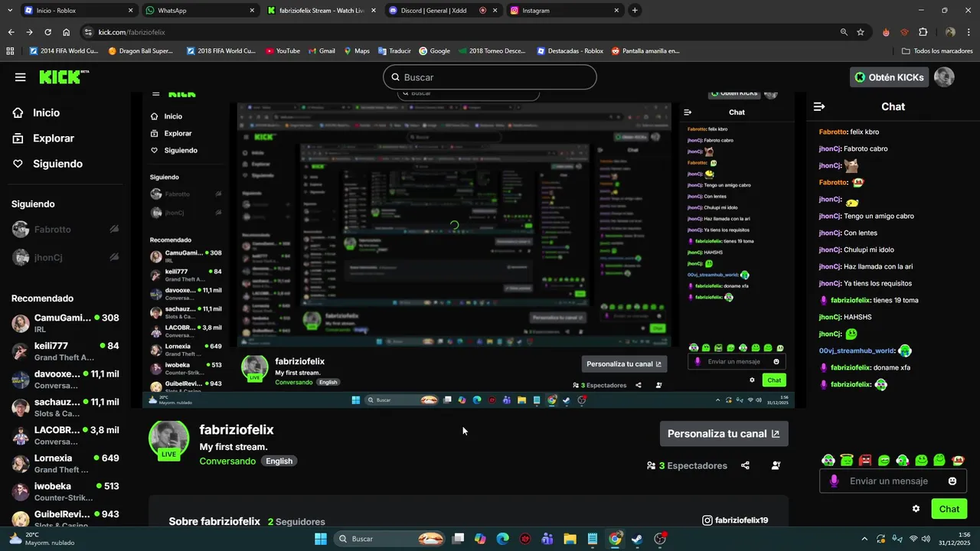The image size is (980, 551).
Task: Open the emoji picker smiley
Action: (x=952, y=481)
